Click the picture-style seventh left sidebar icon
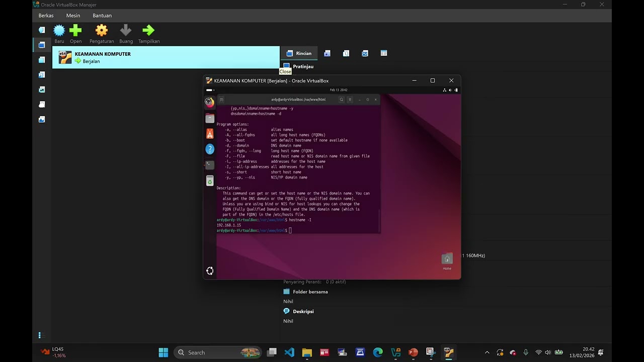Viewport: 644px width, 362px height. point(42,119)
